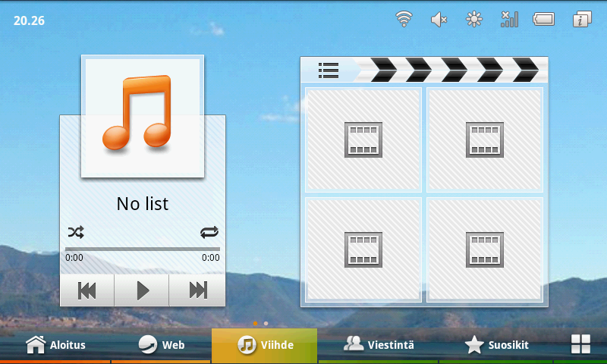Select the bottom-right video thumbnail
Viewport: 607px width, 364px height.
coord(485,249)
